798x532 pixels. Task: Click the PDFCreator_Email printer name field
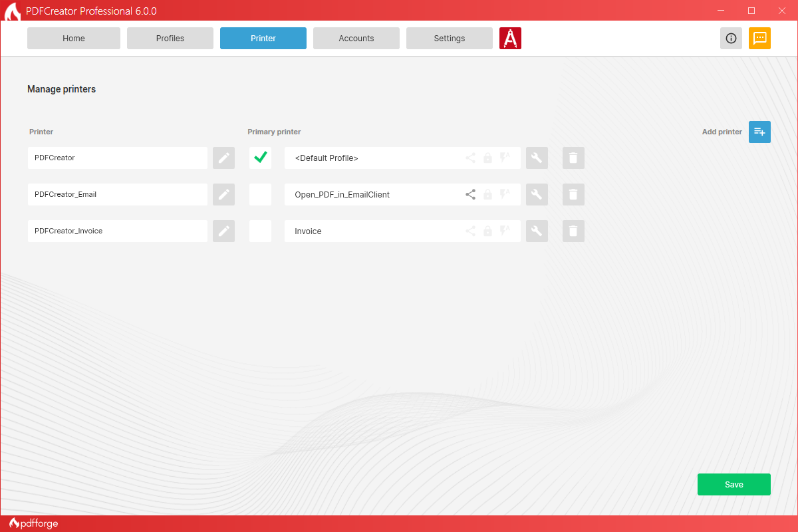(x=118, y=195)
